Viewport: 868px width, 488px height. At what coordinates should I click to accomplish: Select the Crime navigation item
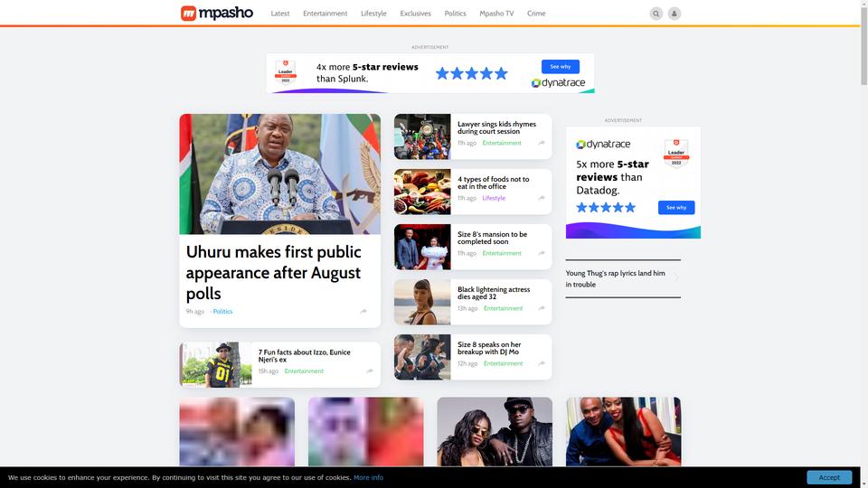(x=536, y=14)
